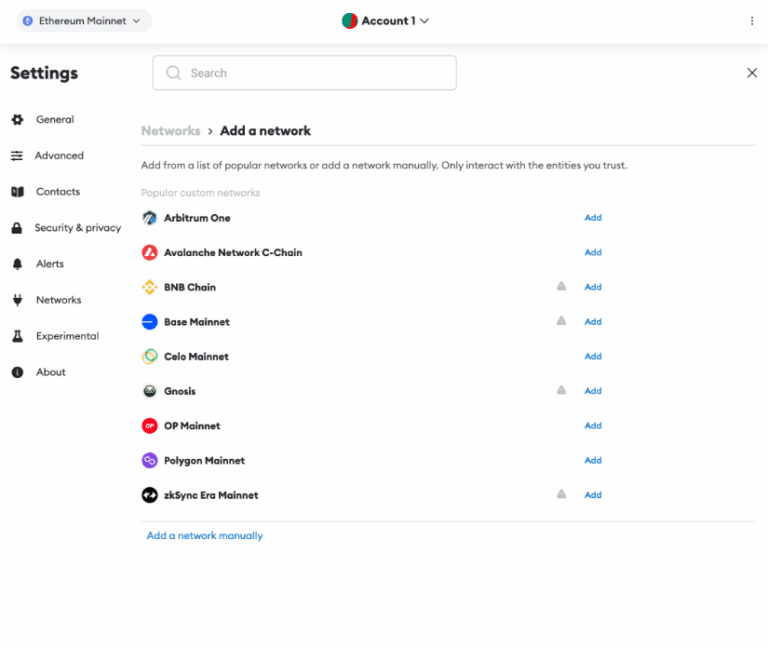Click the Account 1 avatar icon
Screen dimensions: 768x648
350,21
